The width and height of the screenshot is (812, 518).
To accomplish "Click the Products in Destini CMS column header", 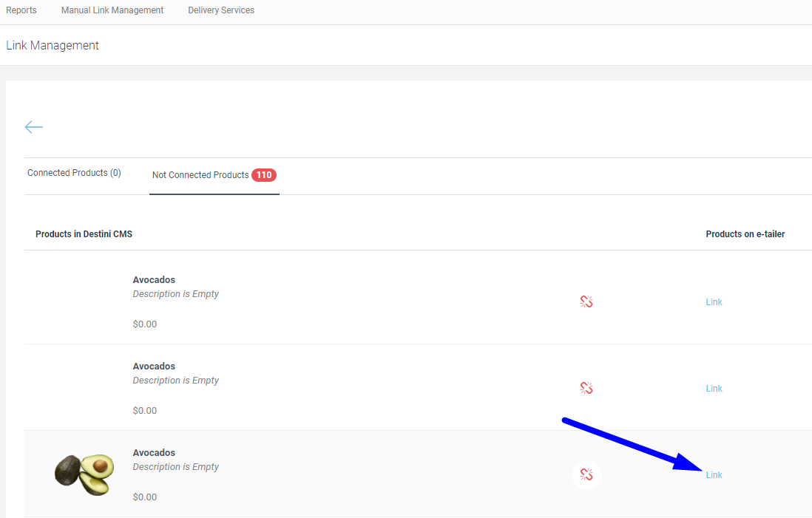I will point(84,234).
